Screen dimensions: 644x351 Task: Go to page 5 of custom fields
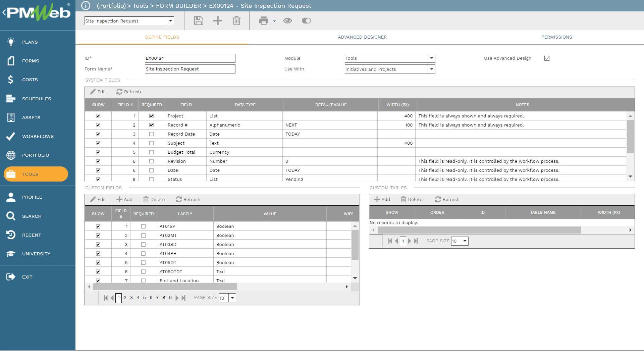coord(145,298)
